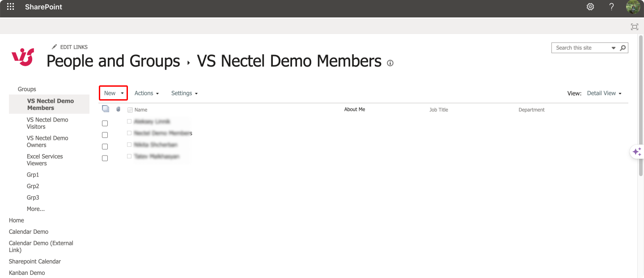Open the user profile avatar menu
The width and height of the screenshot is (644, 278).
(x=633, y=7)
